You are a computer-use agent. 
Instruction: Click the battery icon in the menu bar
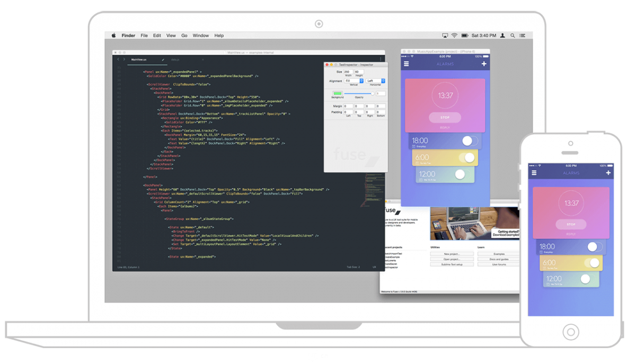pyautogui.click(x=465, y=35)
